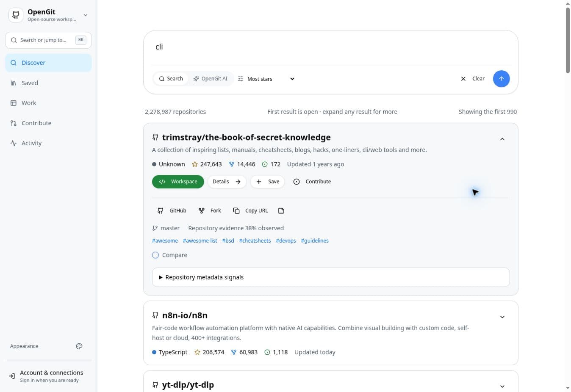Click the n8n issues count 1,118
The image size is (571, 392).
coord(276,352)
